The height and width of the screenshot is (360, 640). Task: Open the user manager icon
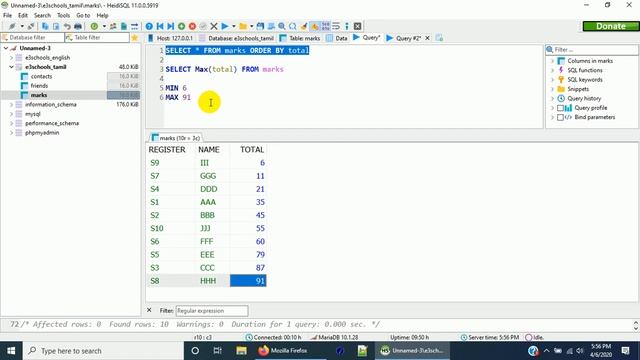(x=113, y=26)
